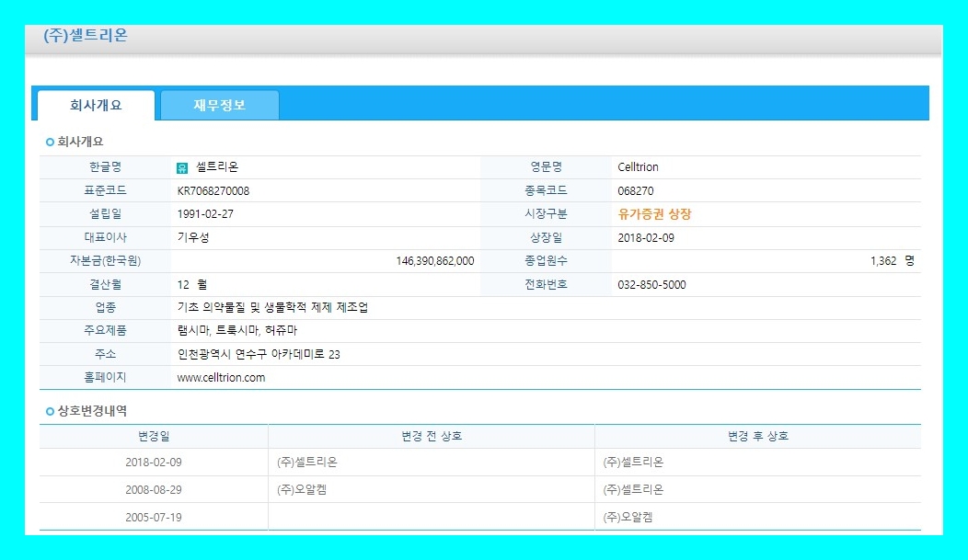Select standard code KR7068270008
The width and height of the screenshot is (968, 560).
pyautogui.click(x=213, y=190)
